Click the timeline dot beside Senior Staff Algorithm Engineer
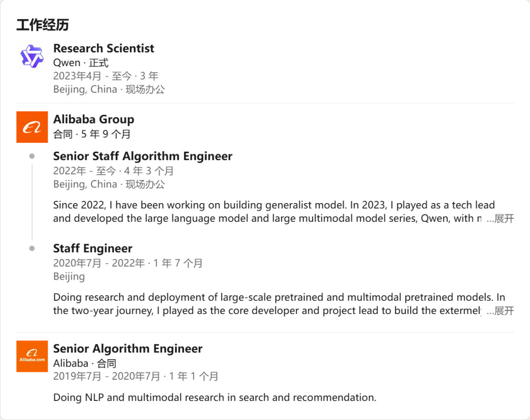Screen dimensions: 530x420 click(x=32, y=157)
